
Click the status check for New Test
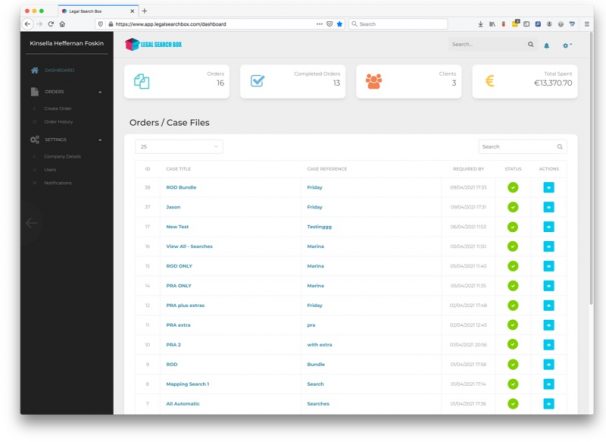pos(513,227)
